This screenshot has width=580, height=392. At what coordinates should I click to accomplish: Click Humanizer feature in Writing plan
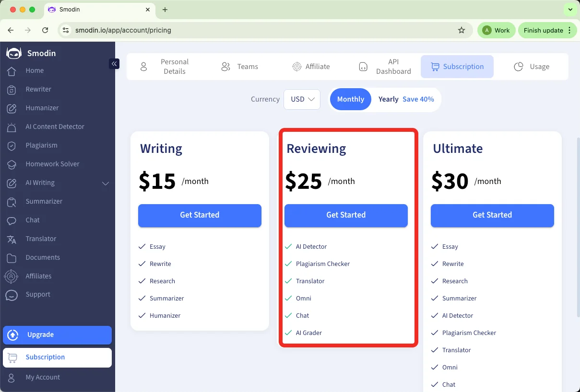pos(165,316)
